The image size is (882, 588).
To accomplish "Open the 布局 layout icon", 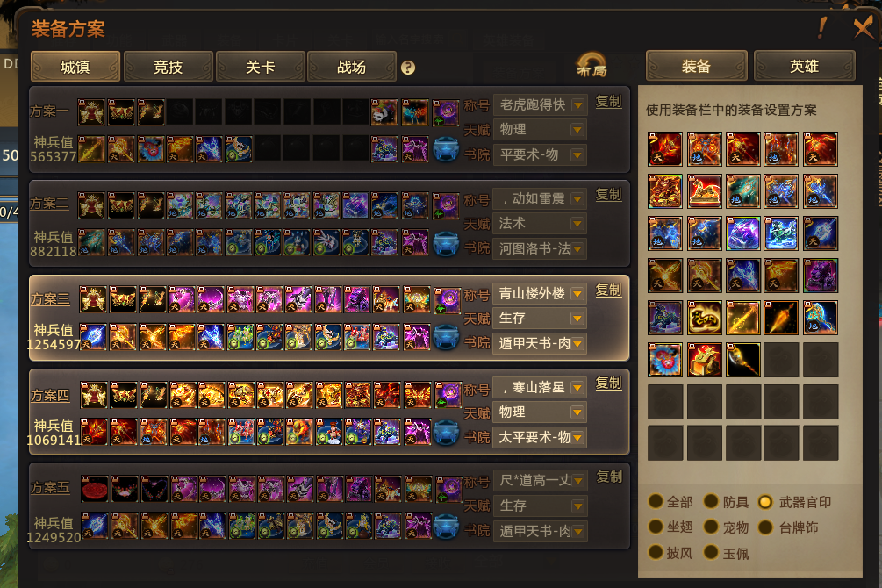I will (x=592, y=65).
